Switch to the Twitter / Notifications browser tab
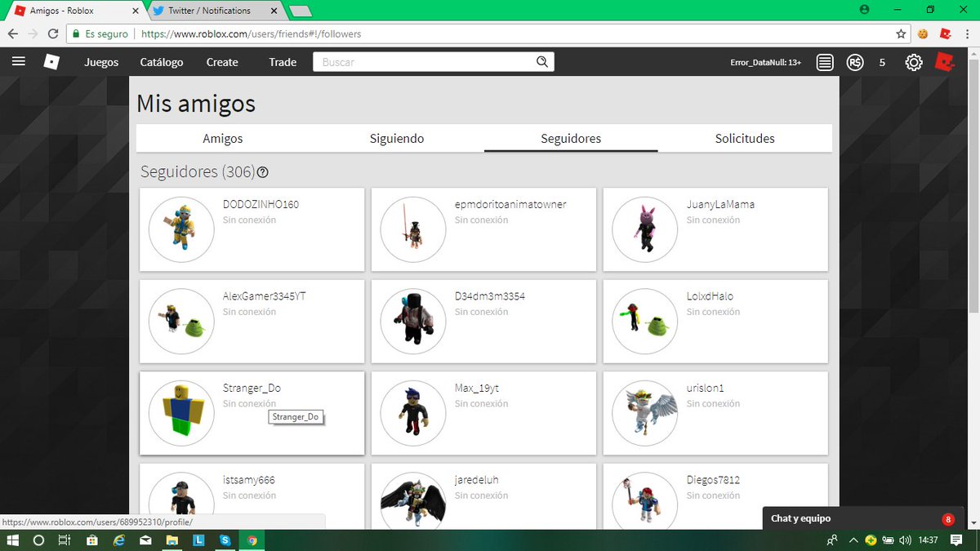Screen dimensions: 980x551 pyautogui.click(x=216, y=11)
